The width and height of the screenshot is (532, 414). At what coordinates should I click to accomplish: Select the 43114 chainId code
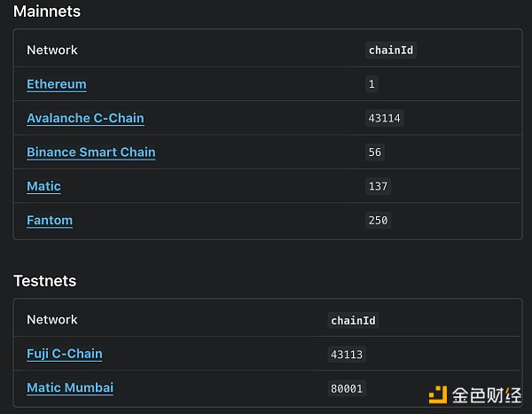tap(384, 118)
